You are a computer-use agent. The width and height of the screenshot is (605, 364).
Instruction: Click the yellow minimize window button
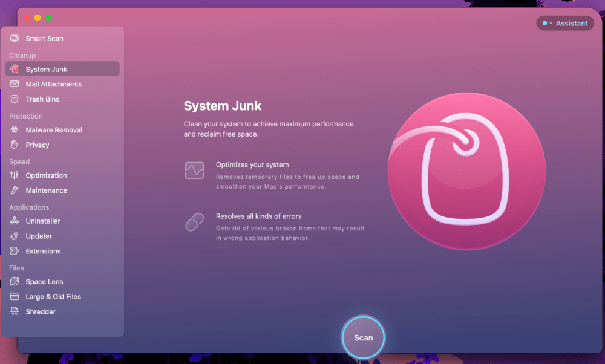coord(38,18)
